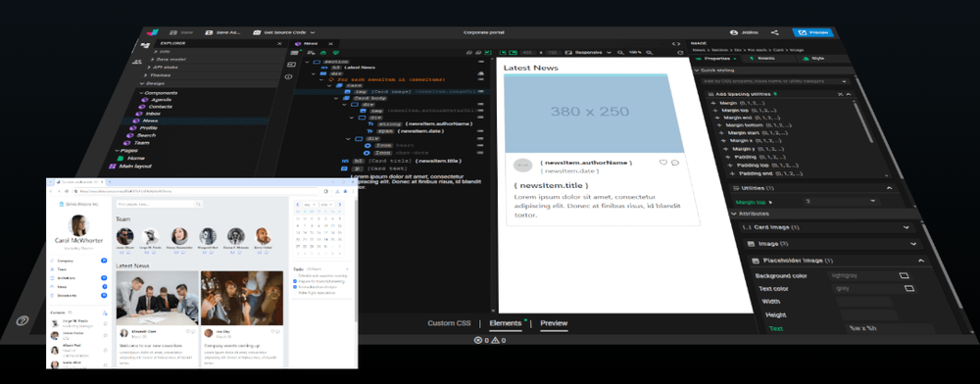
Task: Click the Save button in the top toolbar
Action: [x=181, y=32]
